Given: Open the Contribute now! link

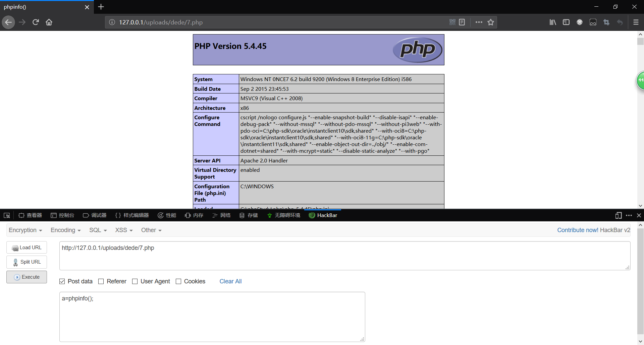Looking at the screenshot, I should pos(578,230).
